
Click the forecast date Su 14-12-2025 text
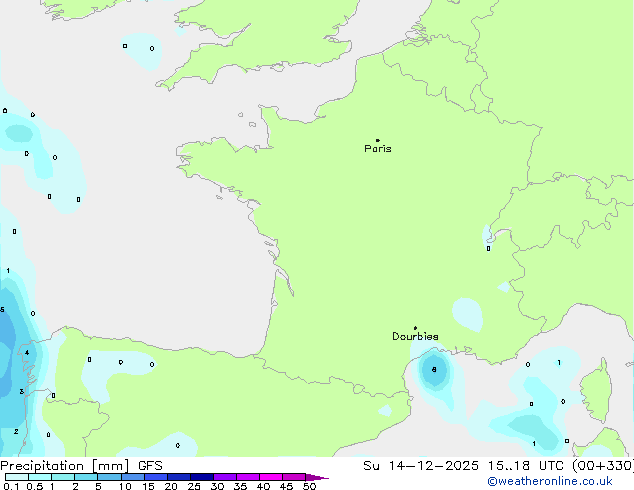click(421, 466)
